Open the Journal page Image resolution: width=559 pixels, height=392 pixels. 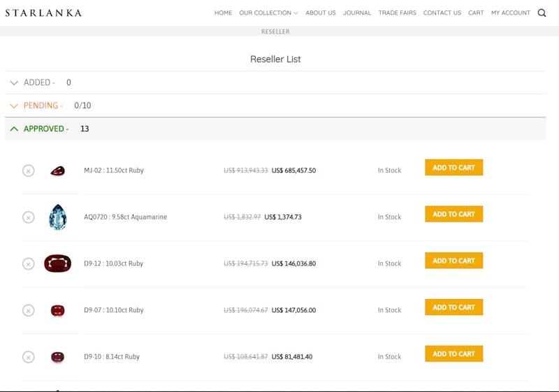coord(357,13)
